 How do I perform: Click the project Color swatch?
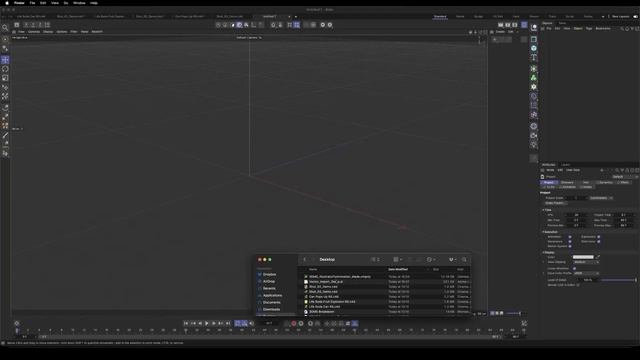coord(583,257)
